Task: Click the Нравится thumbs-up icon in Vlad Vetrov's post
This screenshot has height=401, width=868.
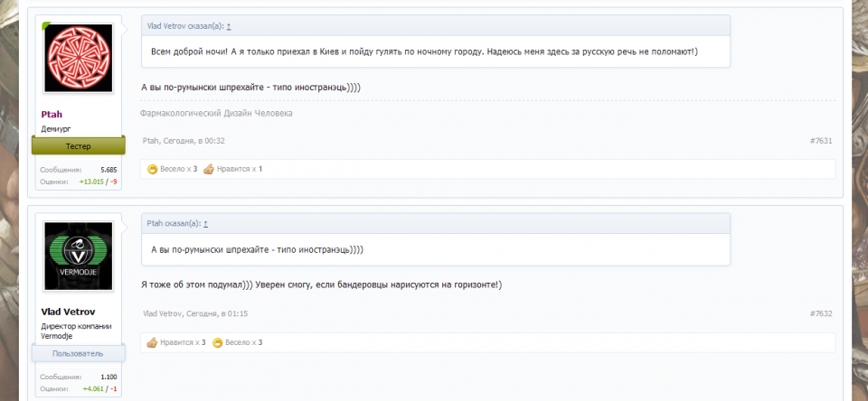Action: click(x=153, y=342)
